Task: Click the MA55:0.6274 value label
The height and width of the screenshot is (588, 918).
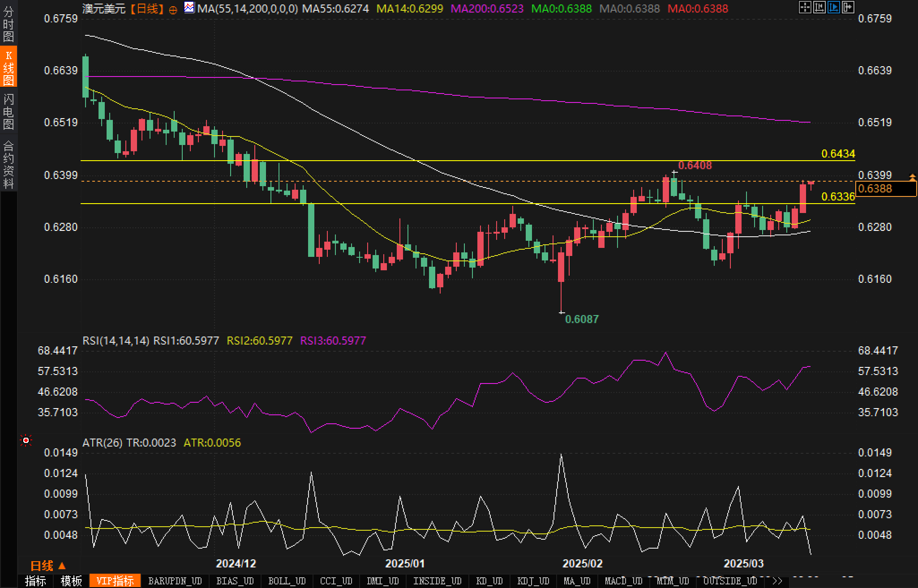Action: [x=335, y=9]
